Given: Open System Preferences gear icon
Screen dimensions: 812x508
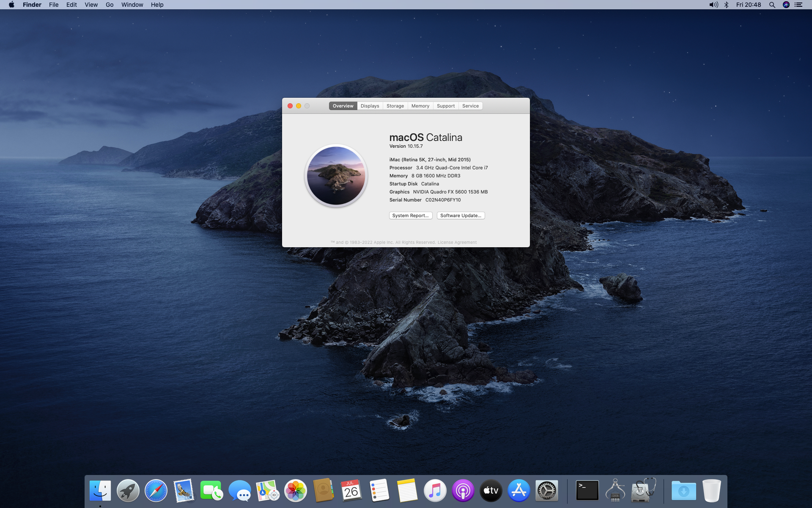Looking at the screenshot, I should (546, 491).
